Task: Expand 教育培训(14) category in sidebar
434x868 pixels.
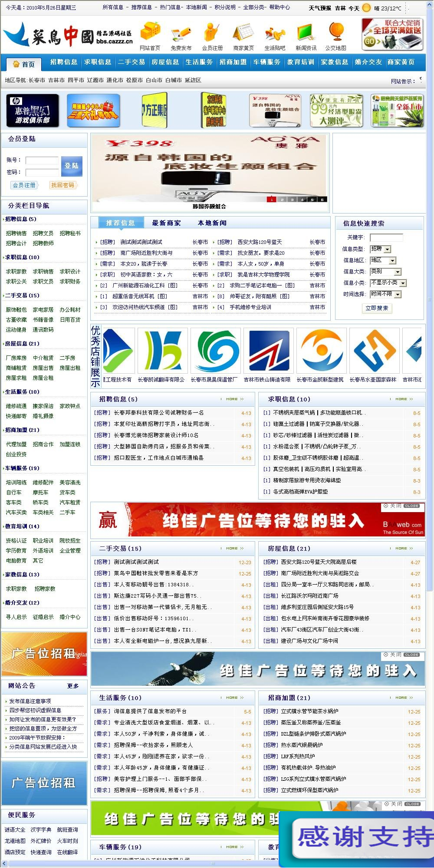Action: 22,526
